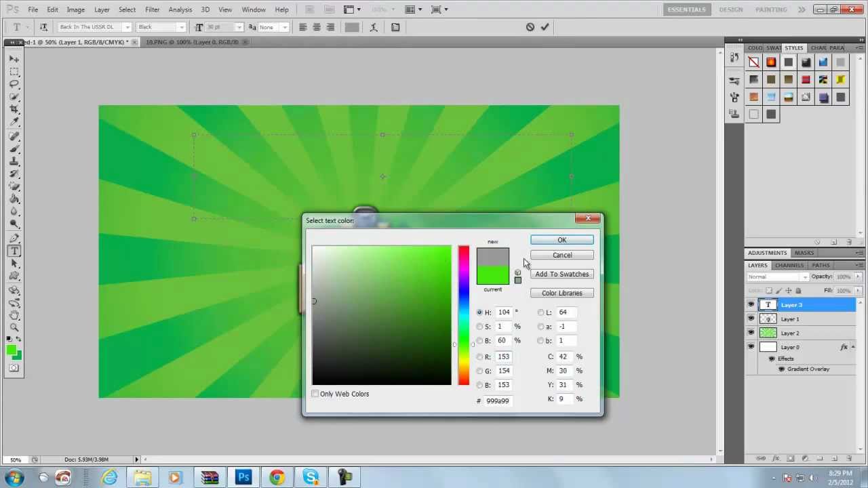Open Skype from the taskbar
Screen dimensions: 868x488
(311, 478)
